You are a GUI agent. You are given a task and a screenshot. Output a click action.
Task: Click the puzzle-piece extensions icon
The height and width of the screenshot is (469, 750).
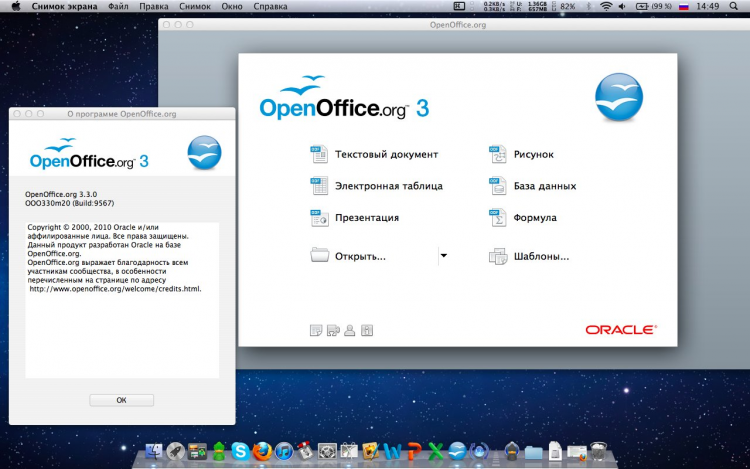click(x=333, y=330)
